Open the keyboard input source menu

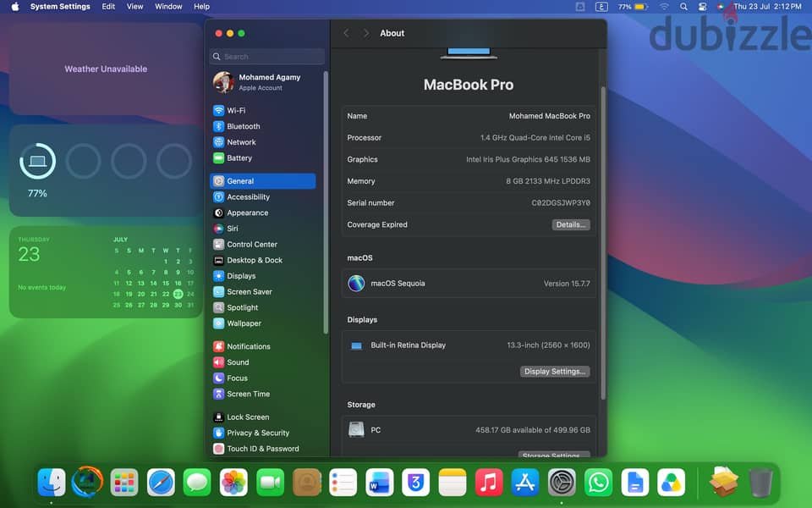click(601, 7)
